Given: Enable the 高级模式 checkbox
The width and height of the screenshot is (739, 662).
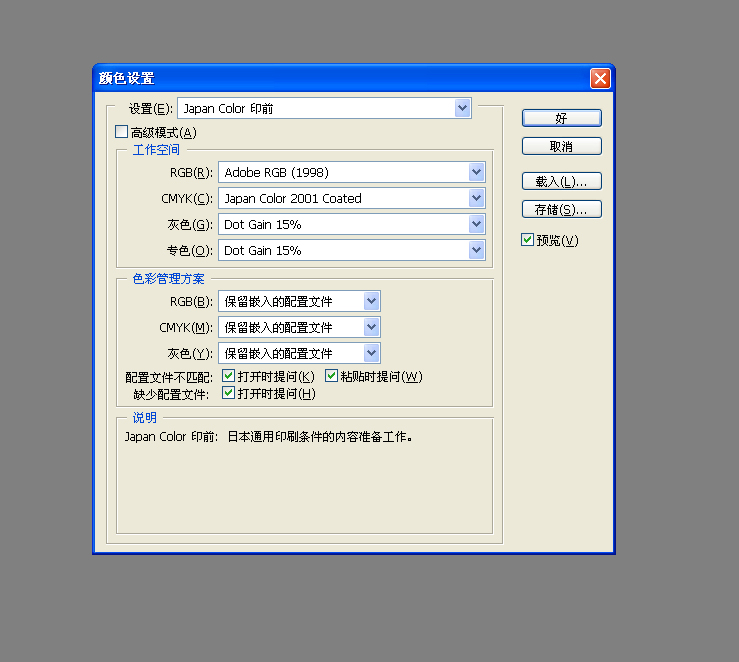Looking at the screenshot, I should point(122,132).
